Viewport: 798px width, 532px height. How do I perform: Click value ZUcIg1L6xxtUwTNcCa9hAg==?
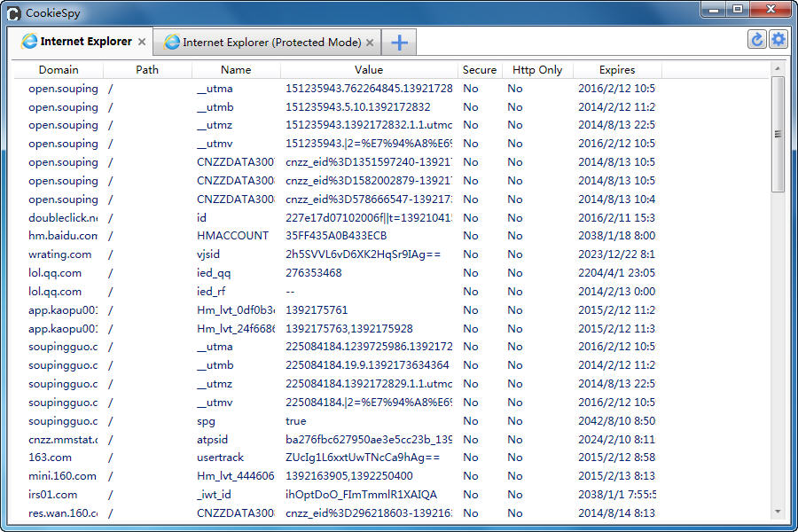coord(363,458)
